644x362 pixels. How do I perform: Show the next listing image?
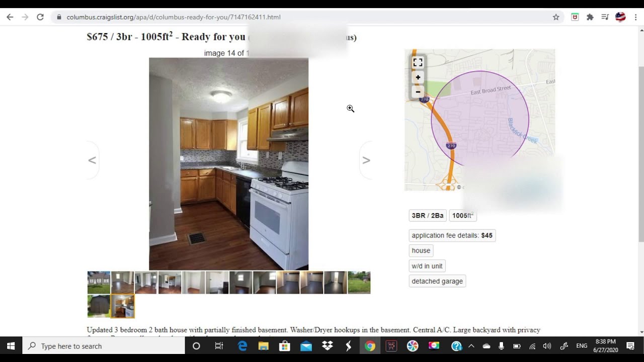(366, 160)
